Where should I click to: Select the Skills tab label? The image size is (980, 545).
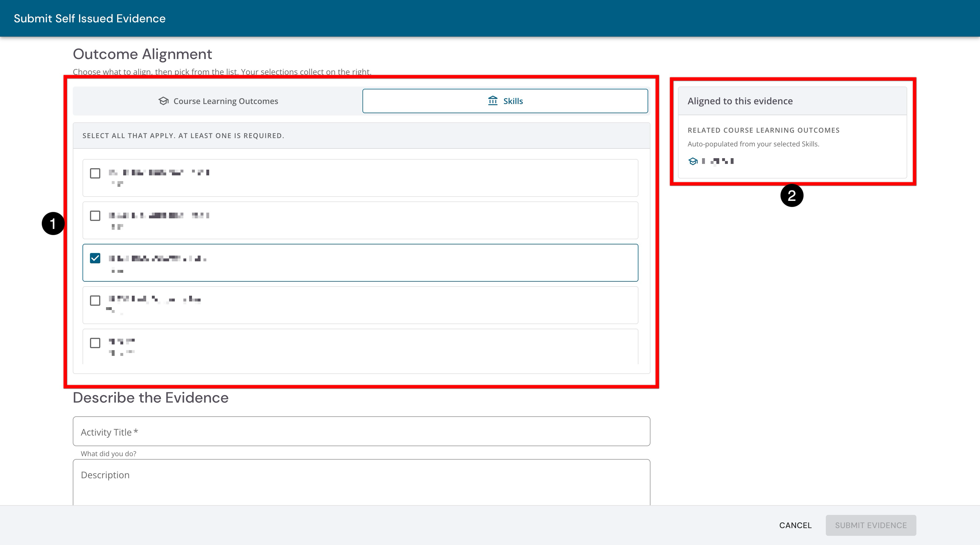tap(513, 101)
